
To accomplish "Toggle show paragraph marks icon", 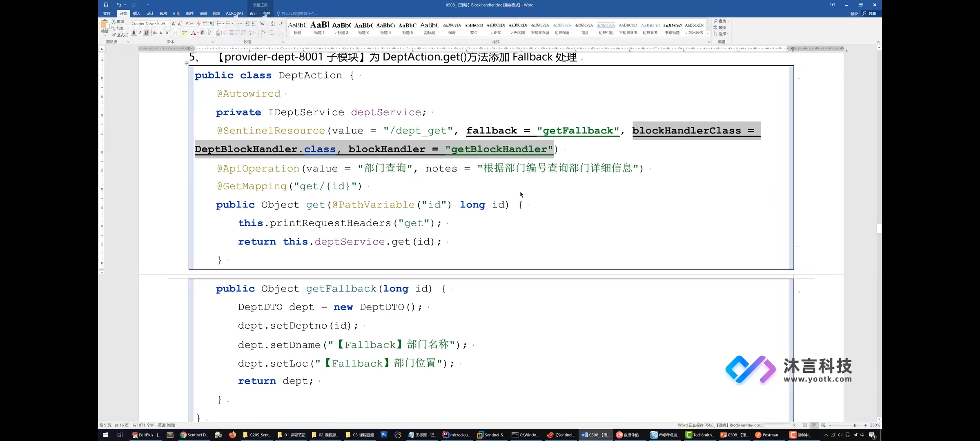I will tap(281, 24).
